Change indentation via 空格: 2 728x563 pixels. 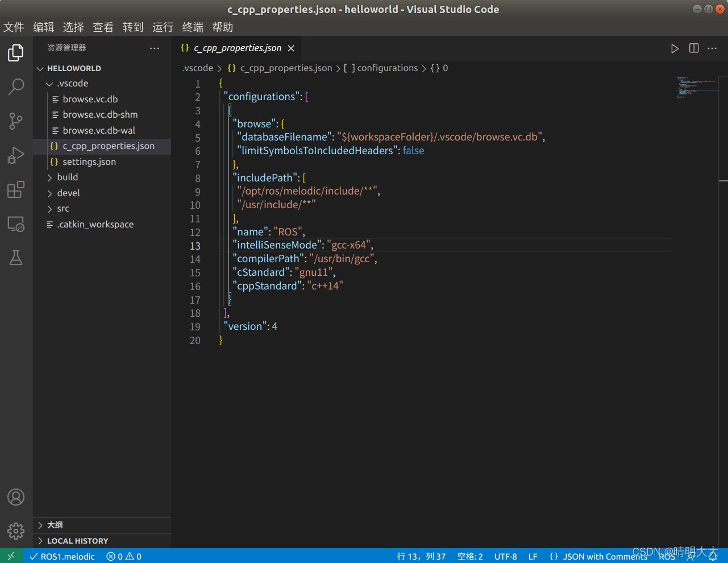[470, 556]
